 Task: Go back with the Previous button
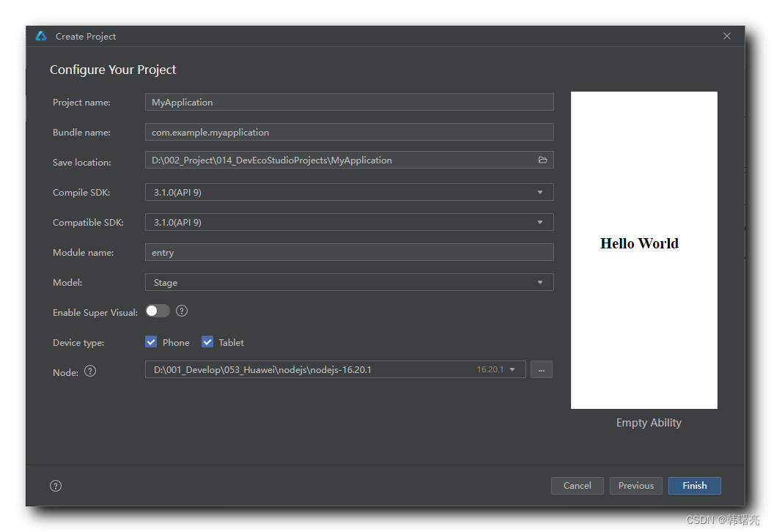pos(635,485)
